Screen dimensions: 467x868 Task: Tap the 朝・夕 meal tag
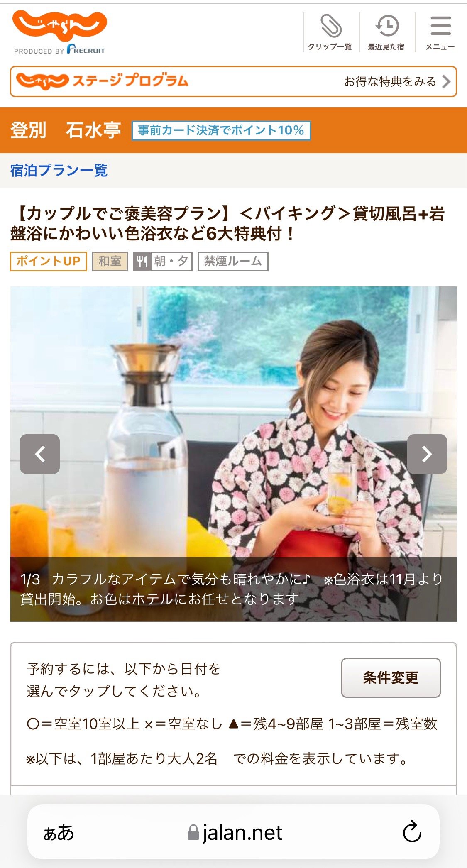(x=163, y=261)
